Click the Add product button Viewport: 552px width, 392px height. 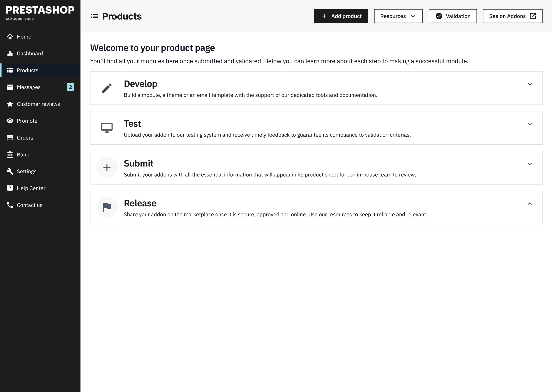341,16
